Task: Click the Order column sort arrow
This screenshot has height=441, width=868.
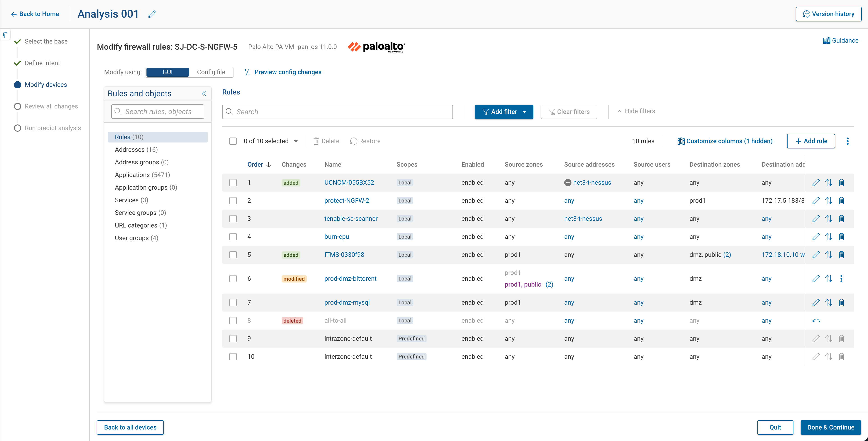Action: point(269,165)
